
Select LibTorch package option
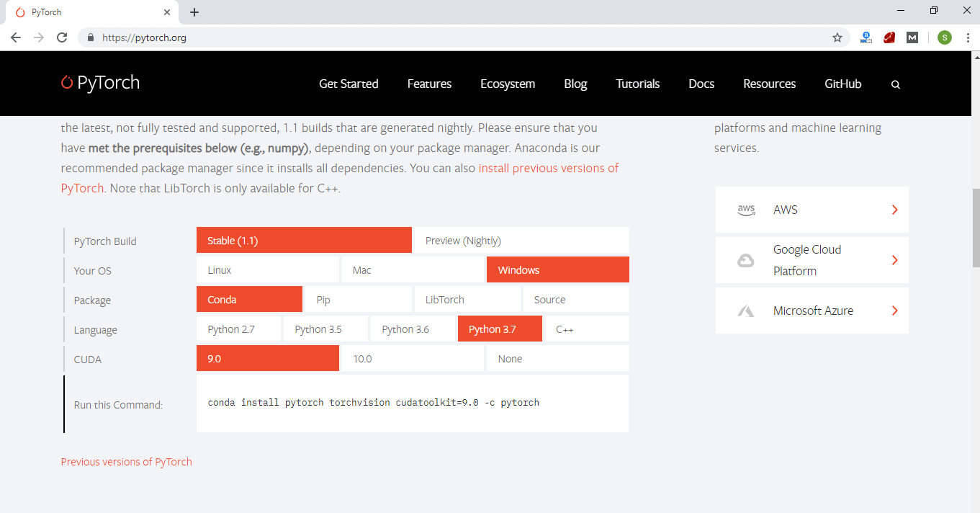[467, 300]
